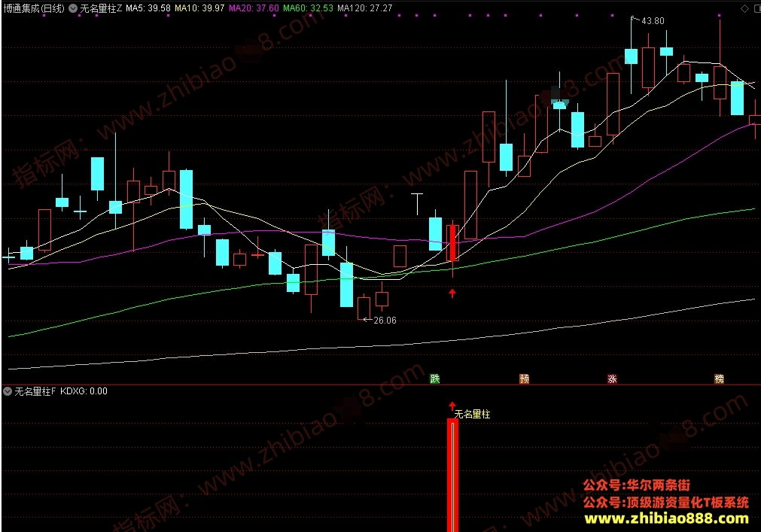Select the solid red candlestick above the arrow

(452, 244)
